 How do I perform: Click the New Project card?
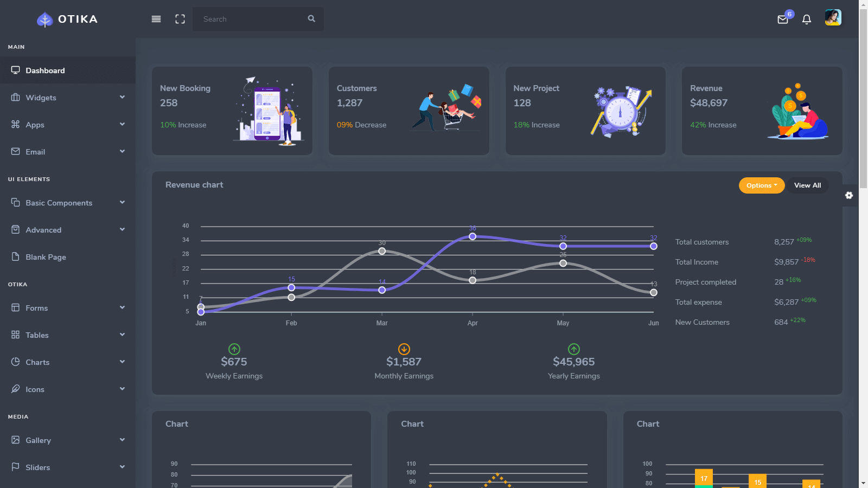585,111
